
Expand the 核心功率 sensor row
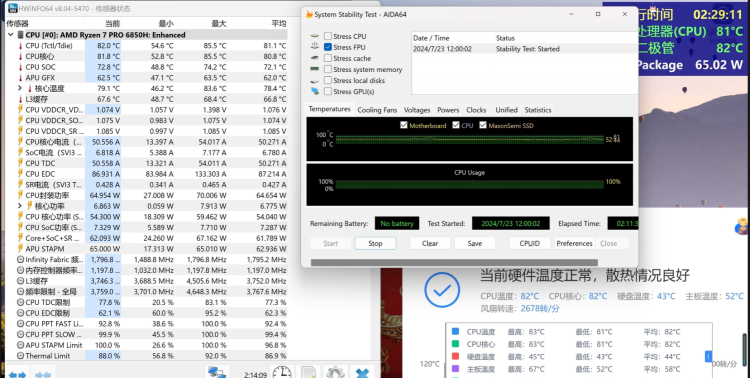pyautogui.click(x=20, y=206)
